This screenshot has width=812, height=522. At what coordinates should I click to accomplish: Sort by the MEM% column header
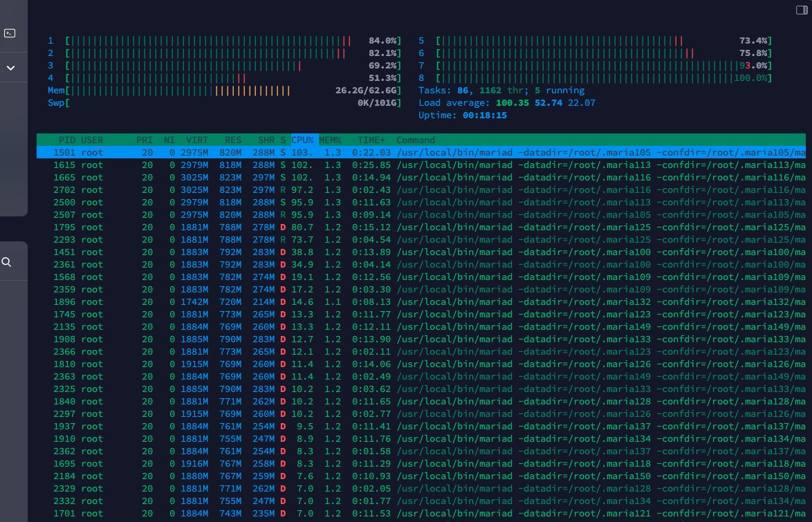pyautogui.click(x=331, y=140)
